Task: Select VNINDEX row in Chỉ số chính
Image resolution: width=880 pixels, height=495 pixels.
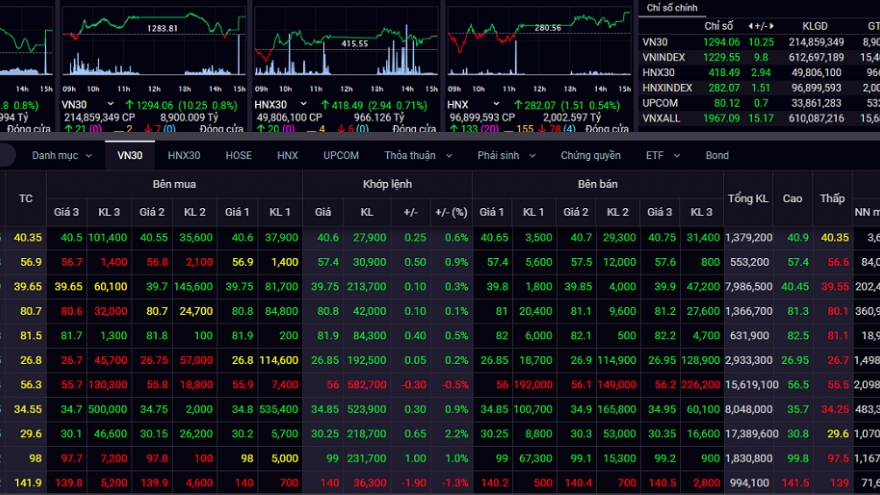Action: coord(759,57)
